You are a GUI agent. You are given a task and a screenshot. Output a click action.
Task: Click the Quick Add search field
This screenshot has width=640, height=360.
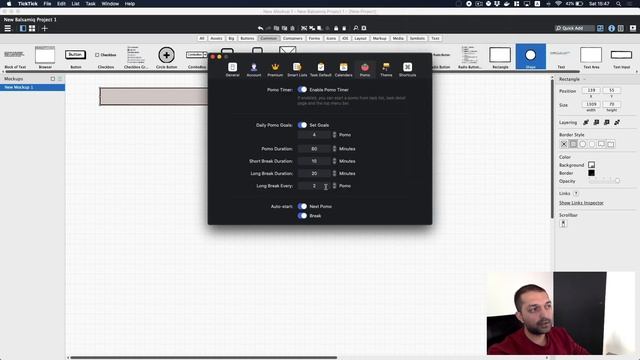point(574,28)
